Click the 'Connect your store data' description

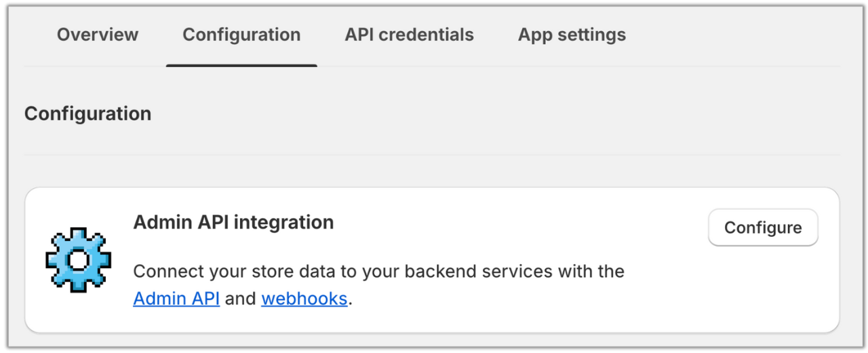378,272
